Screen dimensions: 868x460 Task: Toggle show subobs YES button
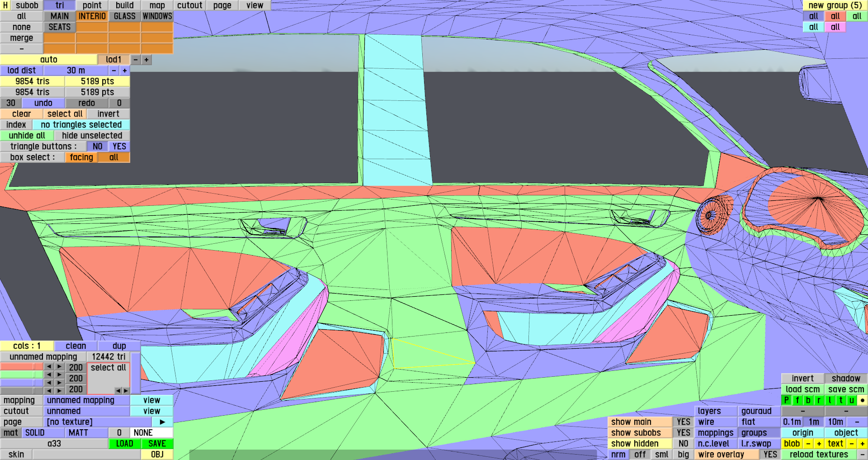[x=684, y=432]
